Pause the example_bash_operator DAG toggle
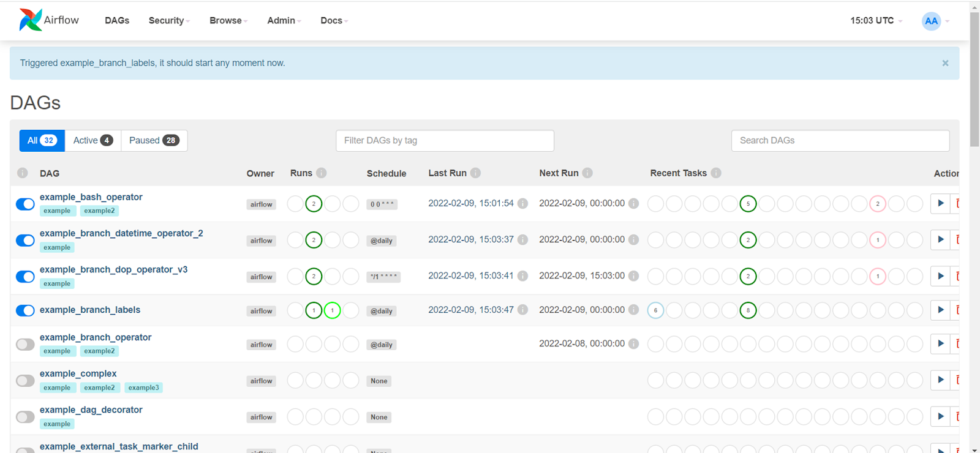 click(x=25, y=204)
